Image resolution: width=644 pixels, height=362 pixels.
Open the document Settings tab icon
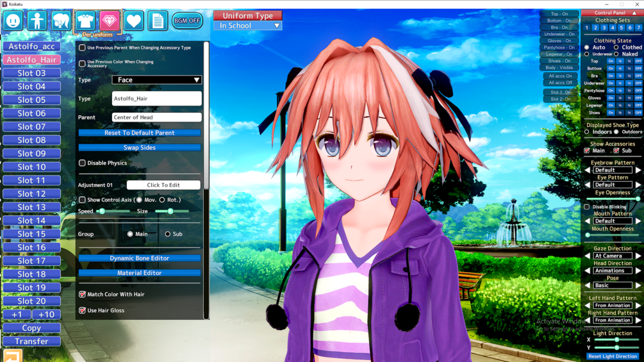[158, 21]
